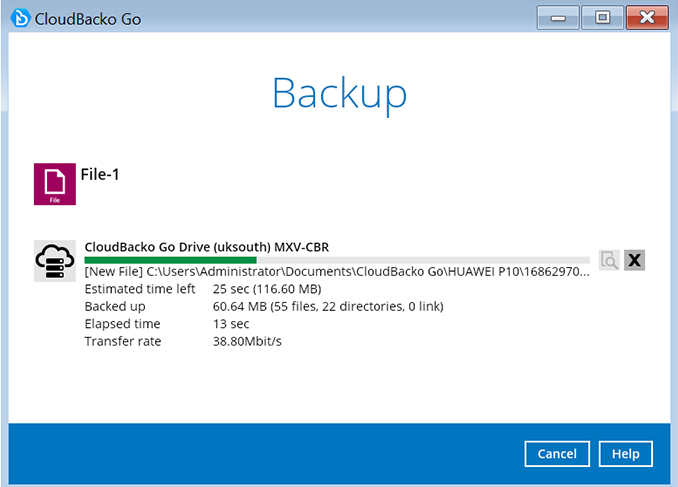Click the '60.64 MB (55 files' value
678x487 pixels.
pyautogui.click(x=328, y=306)
